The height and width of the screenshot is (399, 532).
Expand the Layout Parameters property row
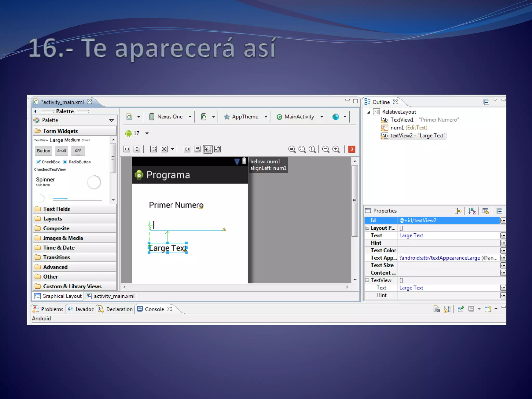tap(367, 228)
